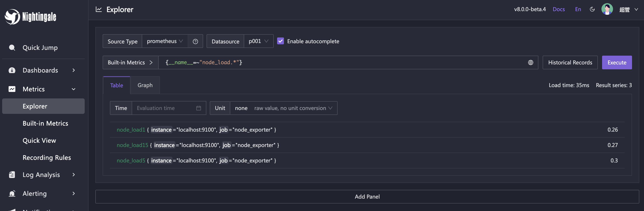Click the v8.0.0-beta.4 version text
The width and height of the screenshot is (644, 211).
click(530, 9)
